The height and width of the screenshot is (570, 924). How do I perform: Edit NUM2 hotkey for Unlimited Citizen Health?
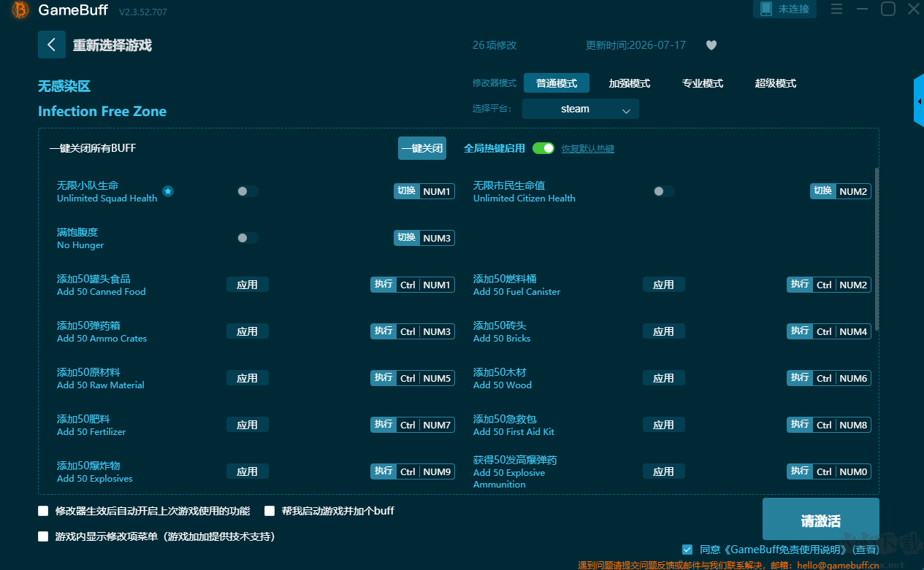(841, 191)
